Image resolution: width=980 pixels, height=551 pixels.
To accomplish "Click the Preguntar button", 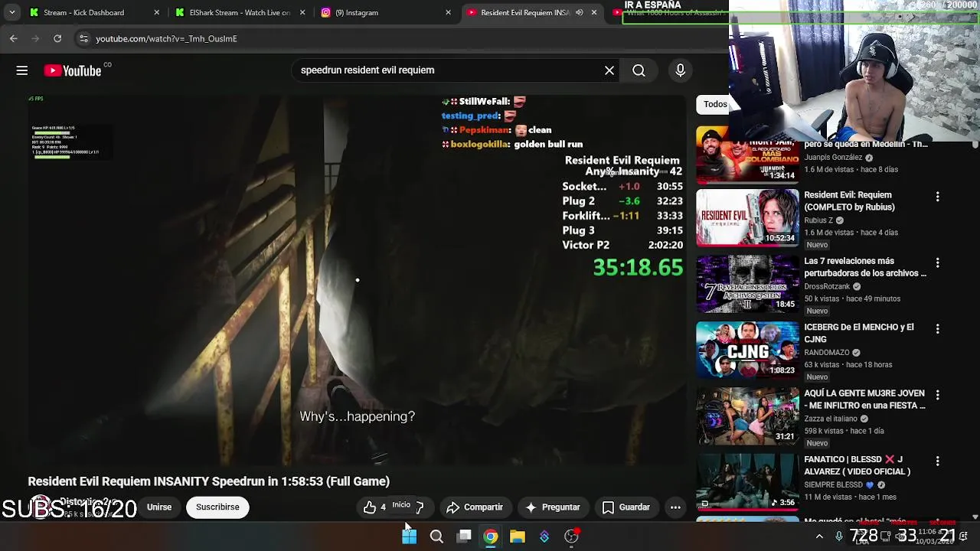I will point(552,507).
